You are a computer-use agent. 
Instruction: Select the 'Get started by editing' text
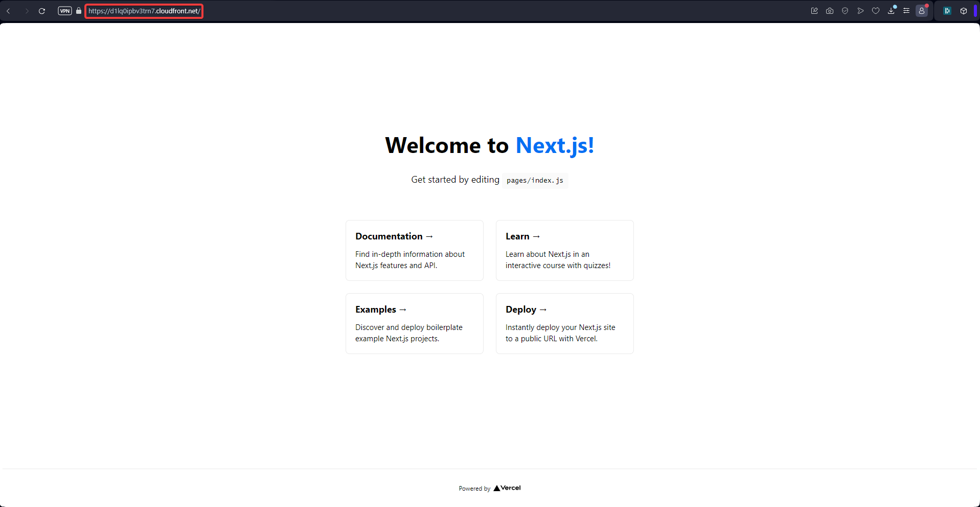pos(455,180)
